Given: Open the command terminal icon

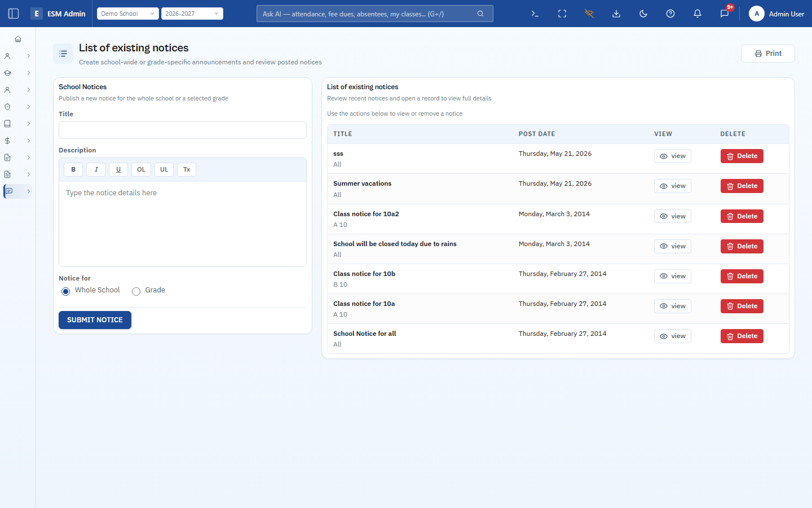Looking at the screenshot, I should (x=535, y=14).
